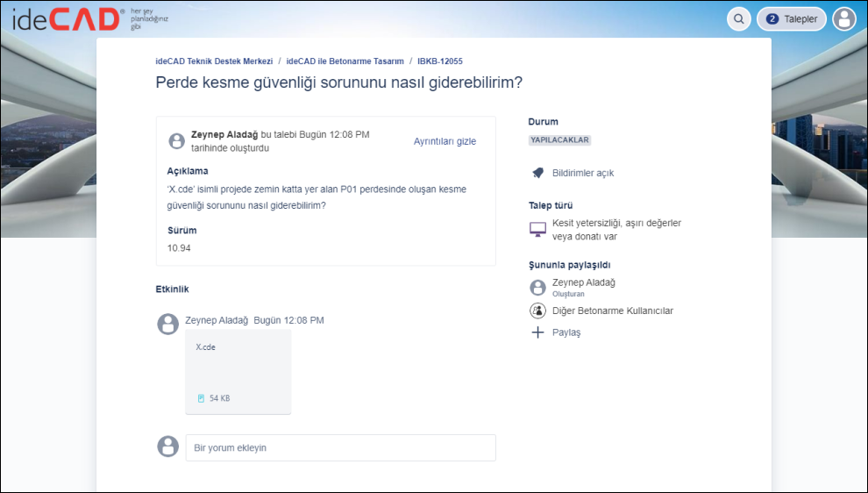The width and height of the screenshot is (868, 493).
Task: Open ideCAD ile Betonarme Tasarım breadcrumb
Action: 345,61
